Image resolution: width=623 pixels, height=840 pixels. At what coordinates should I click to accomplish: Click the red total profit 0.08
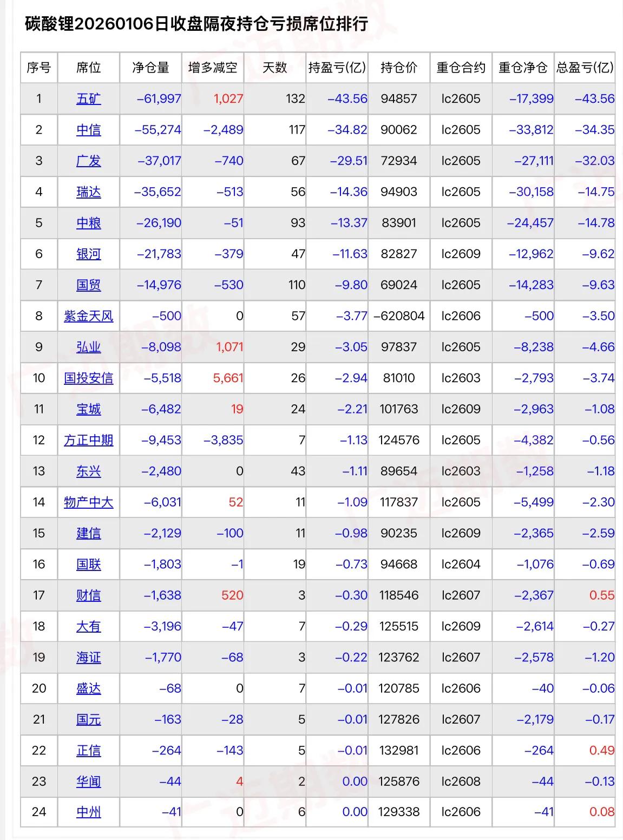(602, 812)
